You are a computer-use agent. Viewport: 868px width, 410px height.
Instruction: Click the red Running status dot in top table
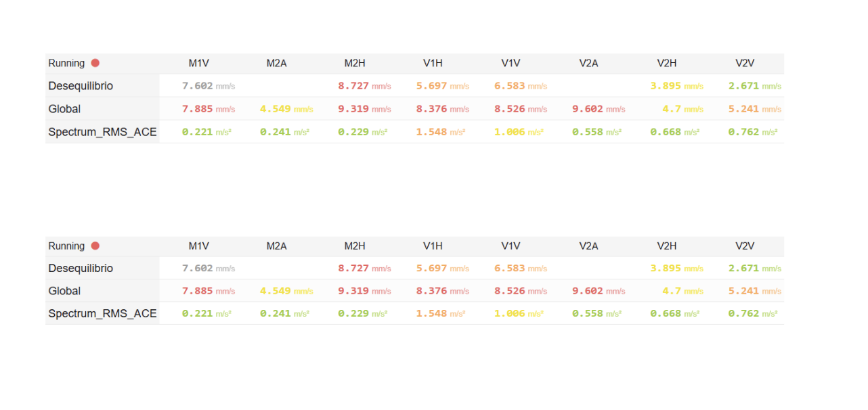[95, 63]
